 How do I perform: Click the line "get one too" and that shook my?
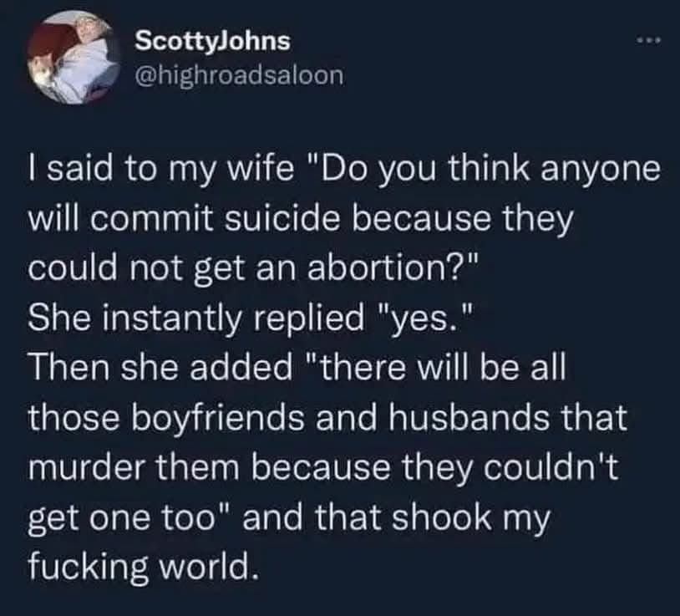(289, 518)
